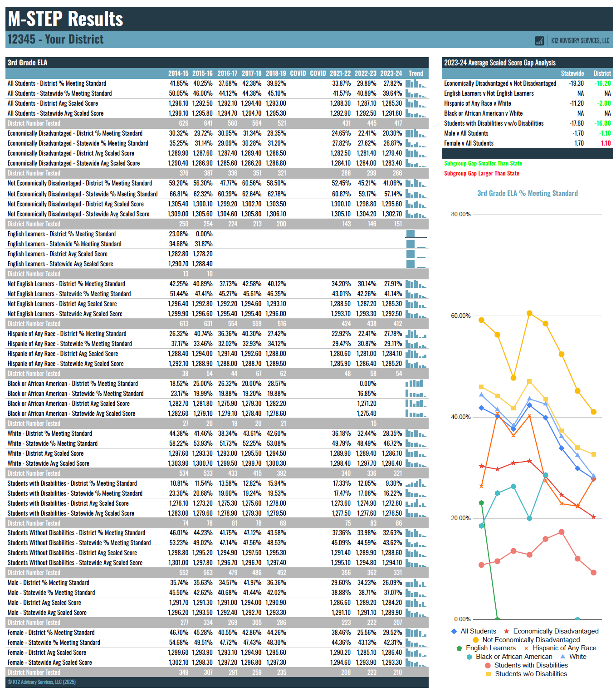Viewport: 616px width, 692px height.
Task: Select the Statewide column in gap analysis
Action: point(572,73)
